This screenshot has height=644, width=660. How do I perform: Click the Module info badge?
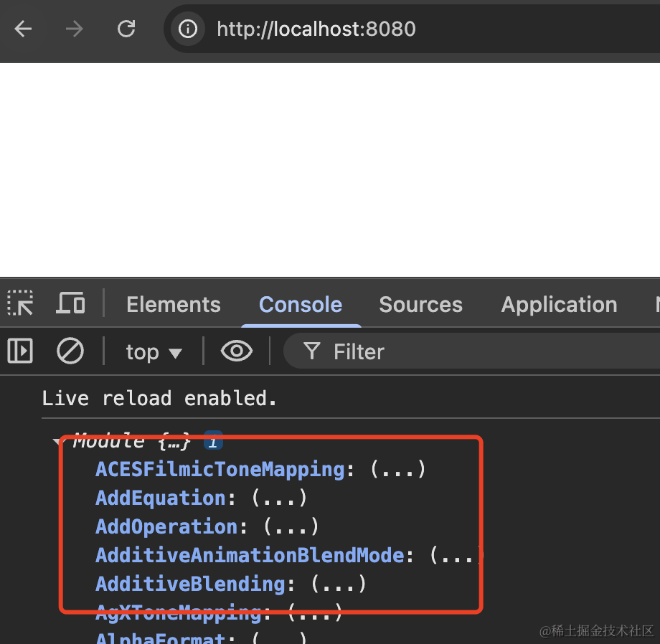pyautogui.click(x=213, y=441)
